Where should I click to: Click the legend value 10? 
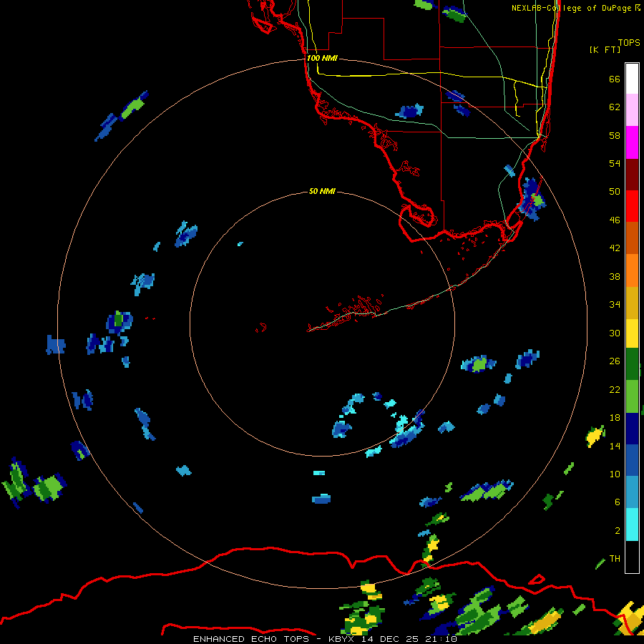[x=615, y=474]
